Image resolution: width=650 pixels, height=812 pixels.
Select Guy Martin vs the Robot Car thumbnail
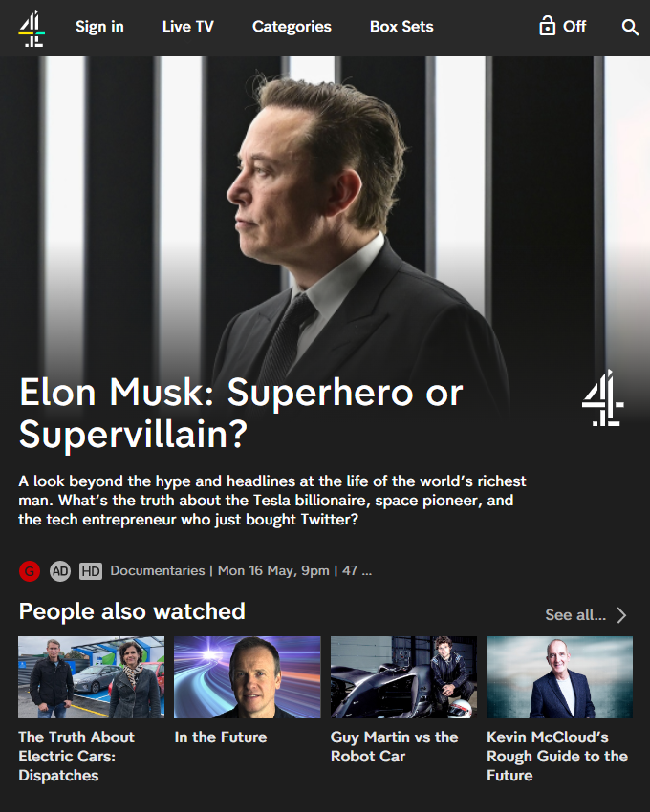[x=403, y=677]
